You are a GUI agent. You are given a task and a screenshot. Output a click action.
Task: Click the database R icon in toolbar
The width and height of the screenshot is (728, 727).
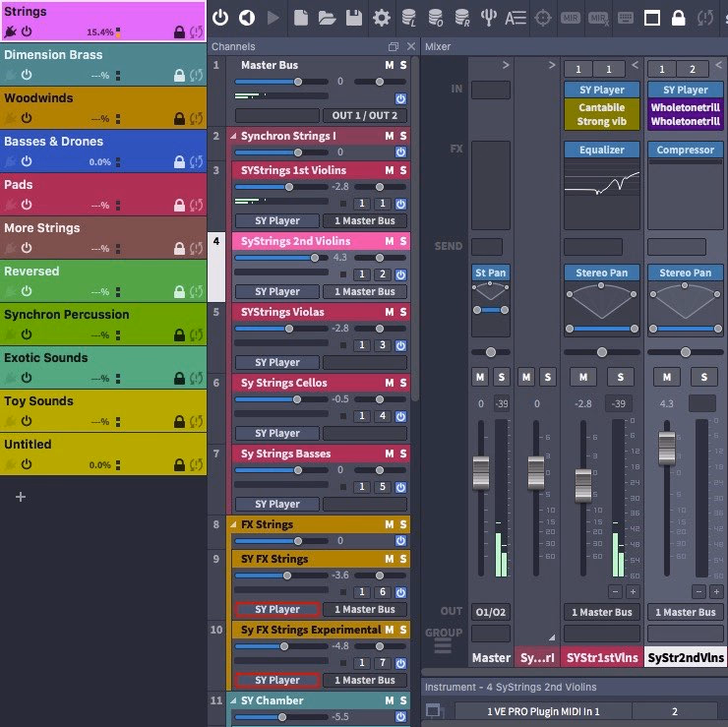point(462,18)
